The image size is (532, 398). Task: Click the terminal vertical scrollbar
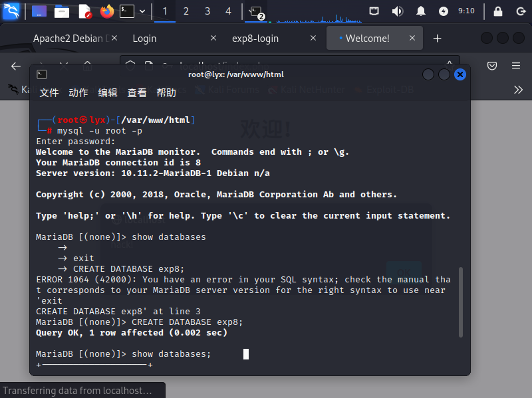click(461, 302)
